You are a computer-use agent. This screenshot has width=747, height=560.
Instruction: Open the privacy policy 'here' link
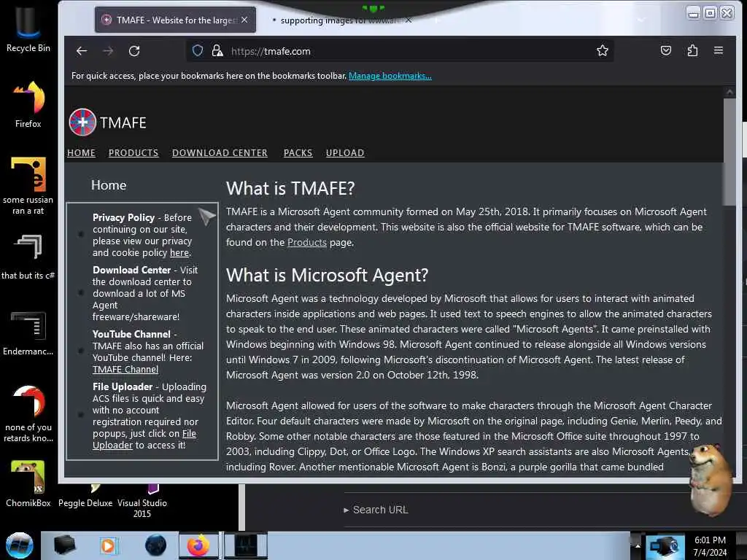click(x=179, y=253)
